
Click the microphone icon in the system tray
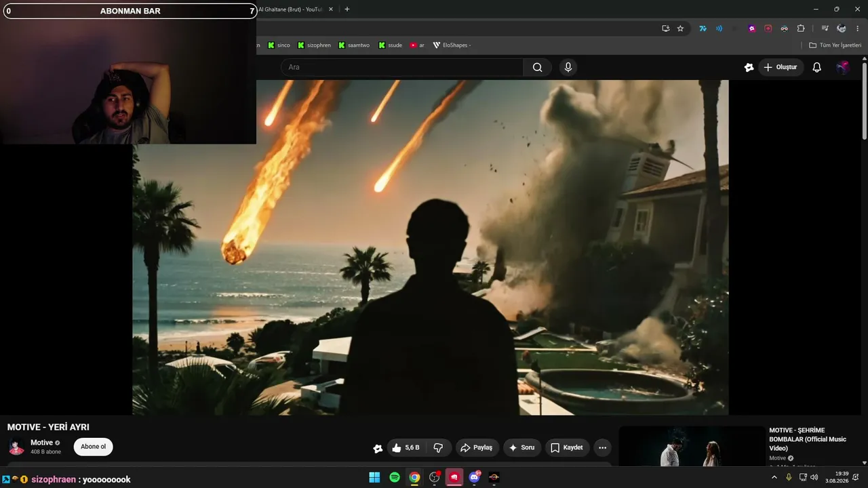tap(789, 478)
